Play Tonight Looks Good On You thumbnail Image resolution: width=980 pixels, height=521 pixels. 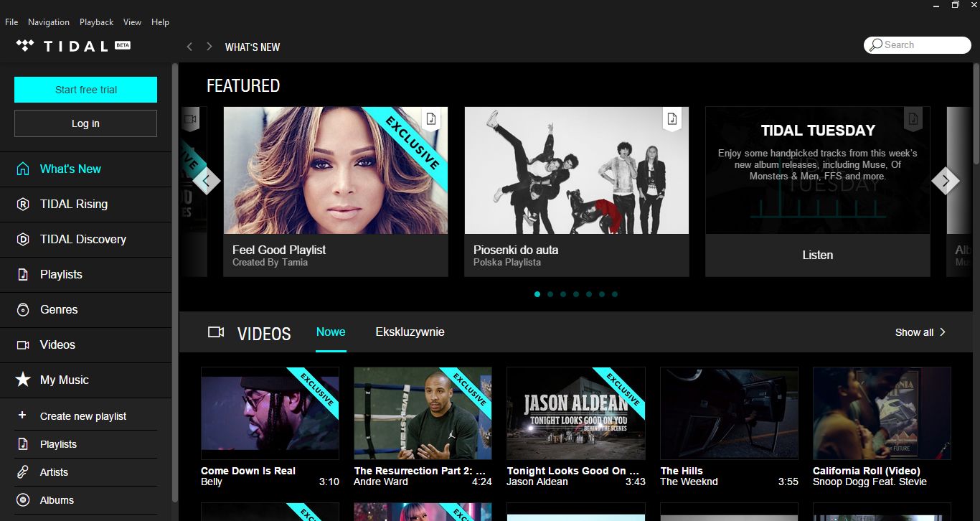click(x=576, y=413)
